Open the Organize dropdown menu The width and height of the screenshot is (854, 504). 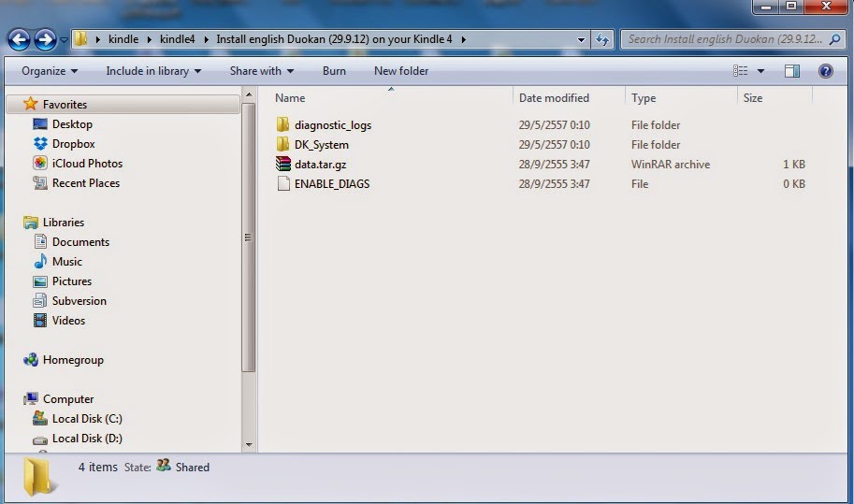point(50,71)
